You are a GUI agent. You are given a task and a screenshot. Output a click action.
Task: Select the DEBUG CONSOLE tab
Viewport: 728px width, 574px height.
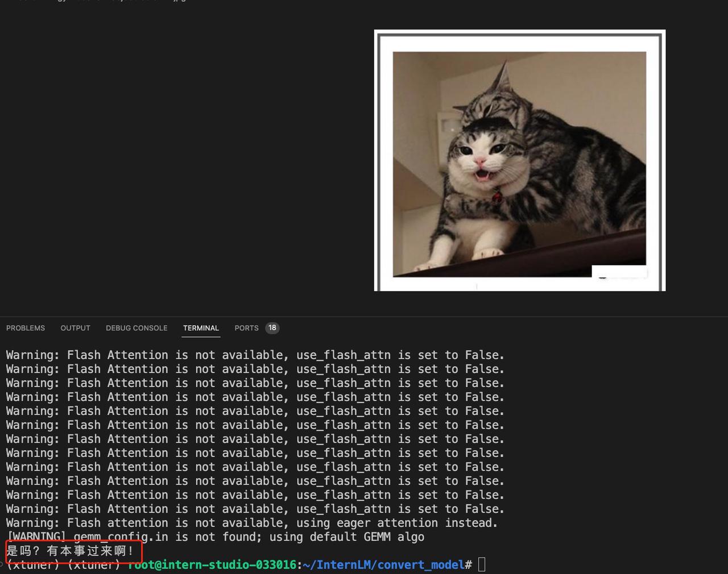[136, 328]
